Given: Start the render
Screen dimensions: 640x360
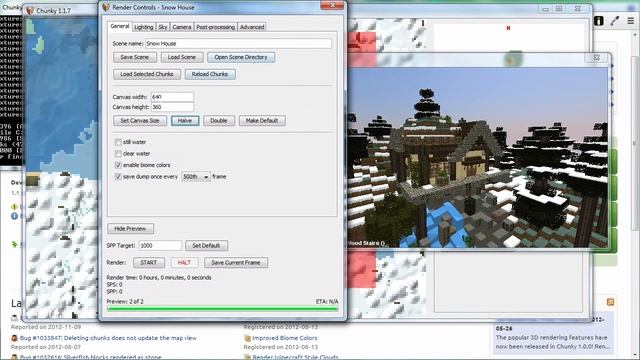Looking at the screenshot, I should (x=149, y=263).
